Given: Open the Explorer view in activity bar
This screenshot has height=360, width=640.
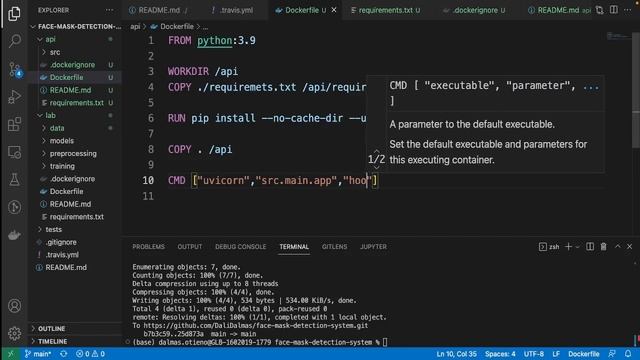Looking at the screenshot, I should pyautogui.click(x=14, y=14).
